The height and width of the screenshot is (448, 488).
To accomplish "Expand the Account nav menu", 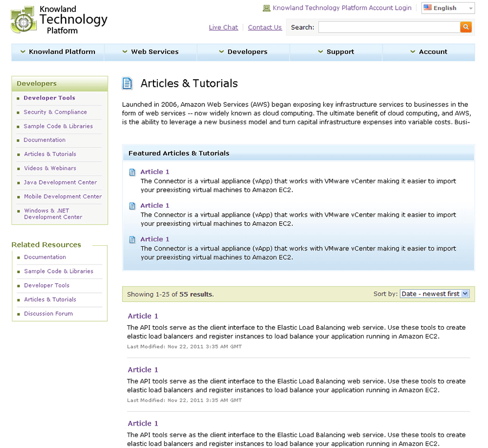I will click(428, 52).
